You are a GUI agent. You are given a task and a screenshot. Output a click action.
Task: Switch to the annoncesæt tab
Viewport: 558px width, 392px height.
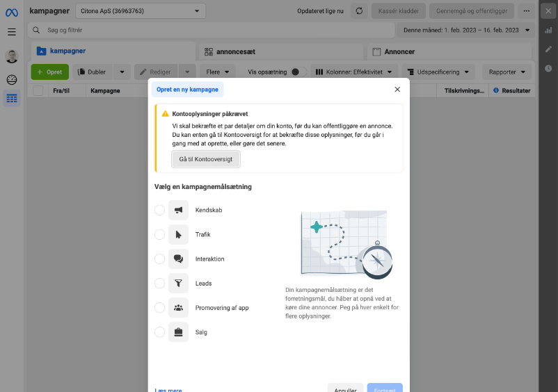tap(280, 51)
